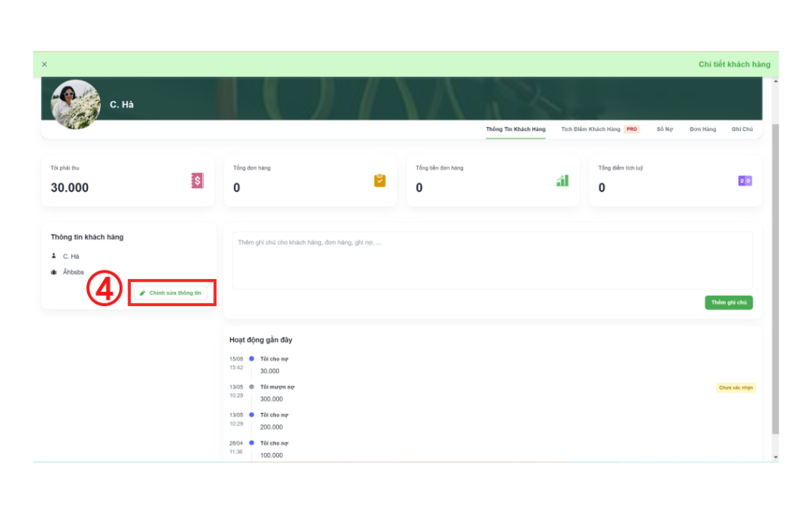Click the orange clipboard total orders icon
The height and width of the screenshot is (513, 812).
pos(380,181)
